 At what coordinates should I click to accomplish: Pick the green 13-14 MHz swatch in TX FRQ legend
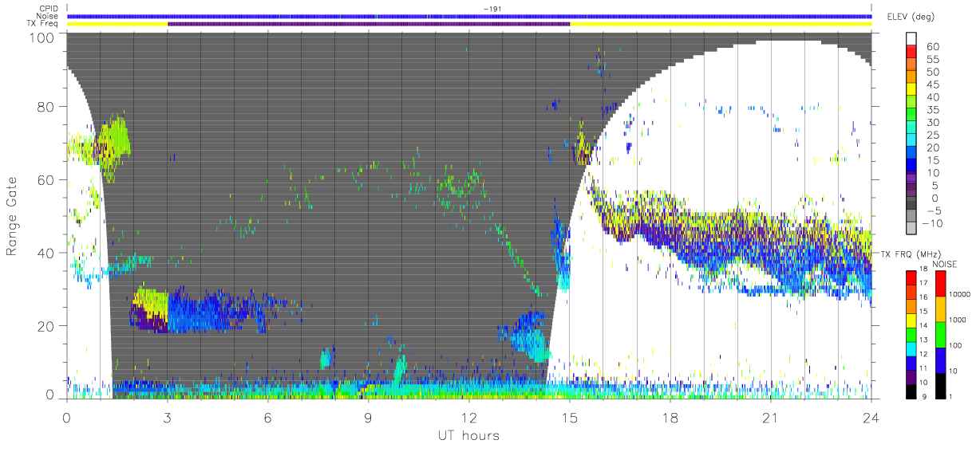[x=912, y=334]
